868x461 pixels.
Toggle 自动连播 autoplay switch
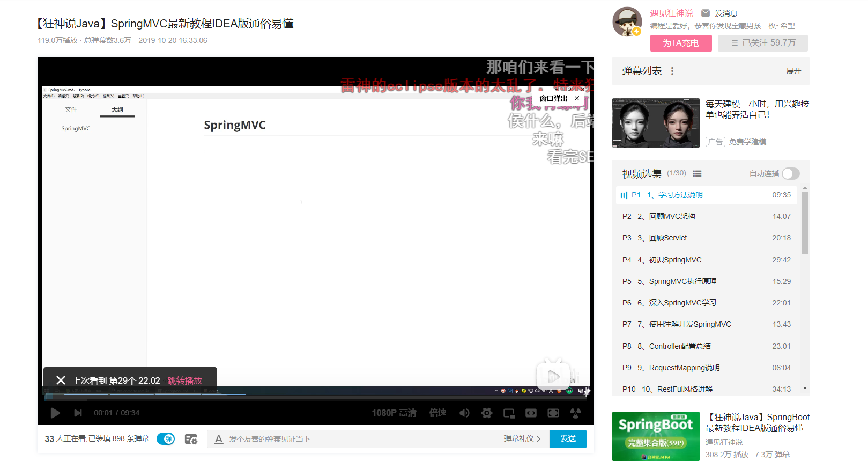790,173
